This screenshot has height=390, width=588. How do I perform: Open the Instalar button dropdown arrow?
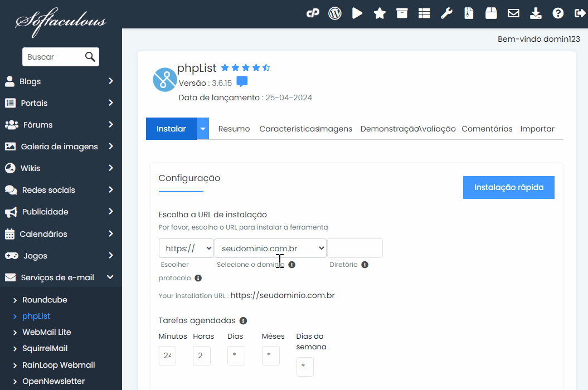pos(203,129)
